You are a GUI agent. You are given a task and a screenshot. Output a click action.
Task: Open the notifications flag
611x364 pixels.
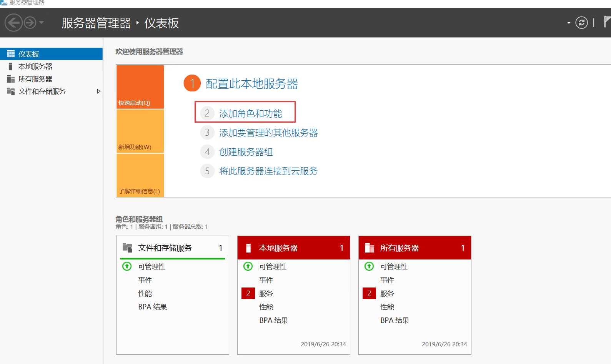click(607, 22)
